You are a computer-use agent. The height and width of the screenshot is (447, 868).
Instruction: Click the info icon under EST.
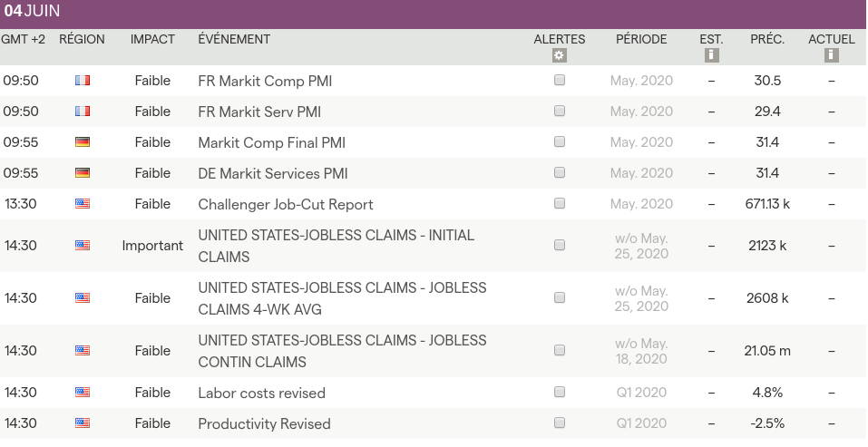711,55
